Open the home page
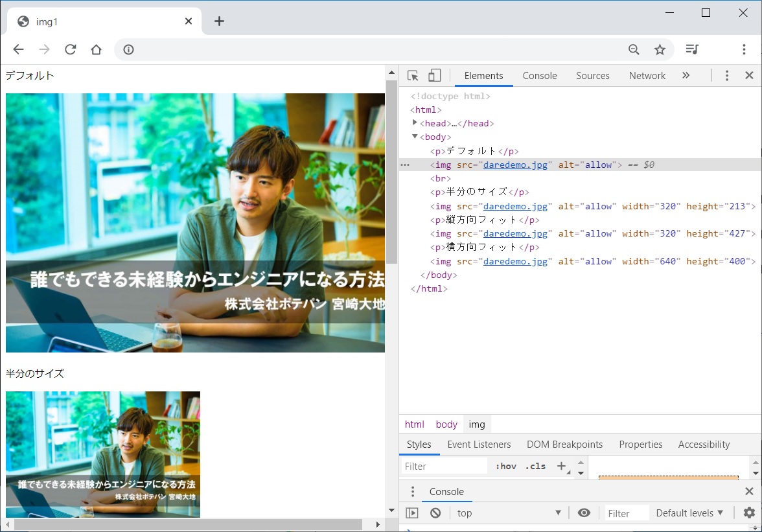The width and height of the screenshot is (762, 532). tap(96, 49)
